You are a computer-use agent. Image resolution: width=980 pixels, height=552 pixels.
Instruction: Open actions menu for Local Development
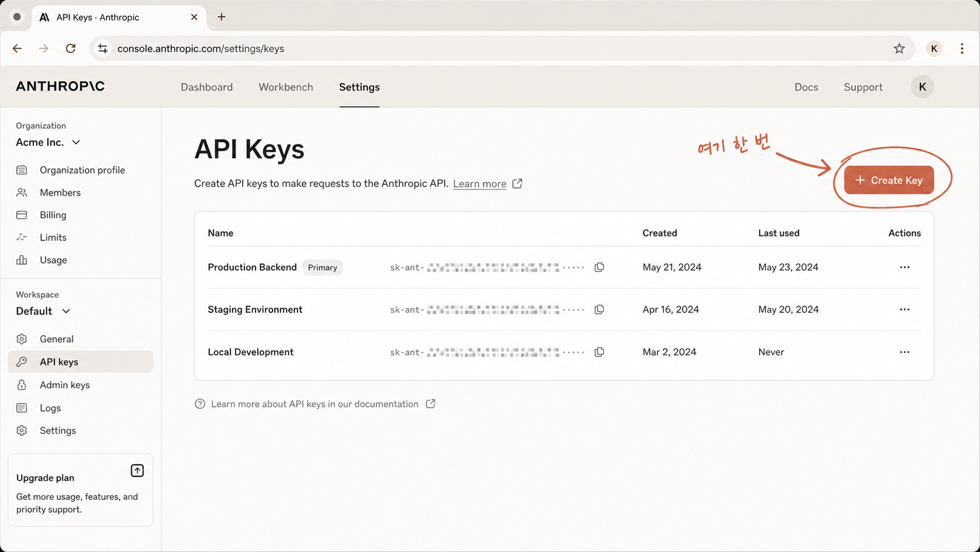click(x=904, y=352)
